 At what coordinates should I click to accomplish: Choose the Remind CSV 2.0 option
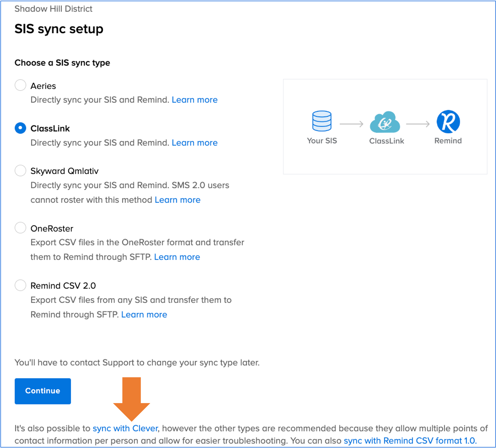(20, 285)
